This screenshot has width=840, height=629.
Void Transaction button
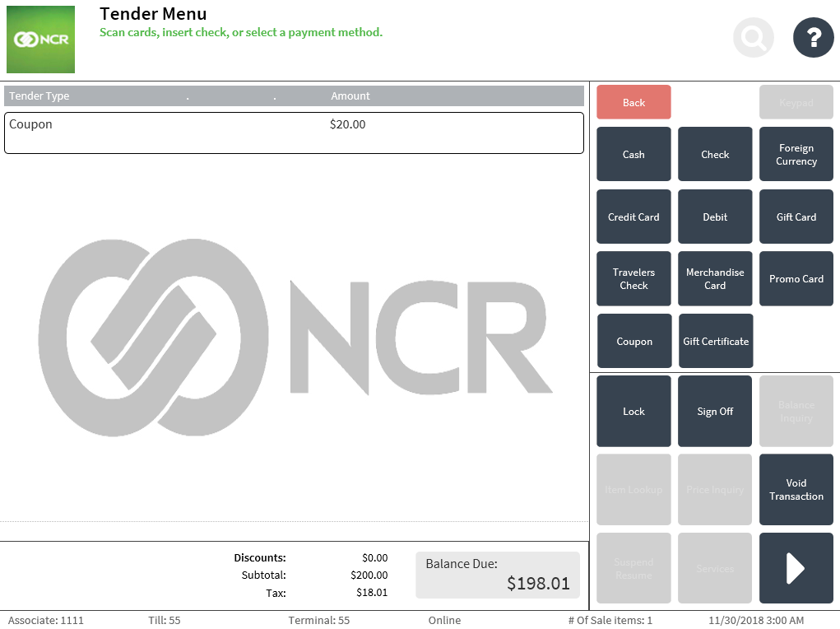coord(796,490)
